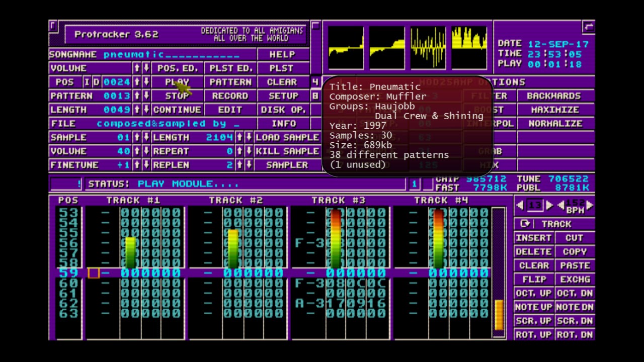644x362 pixels.
Task: Go to previous pattern with left arrow
Action: click(x=520, y=205)
